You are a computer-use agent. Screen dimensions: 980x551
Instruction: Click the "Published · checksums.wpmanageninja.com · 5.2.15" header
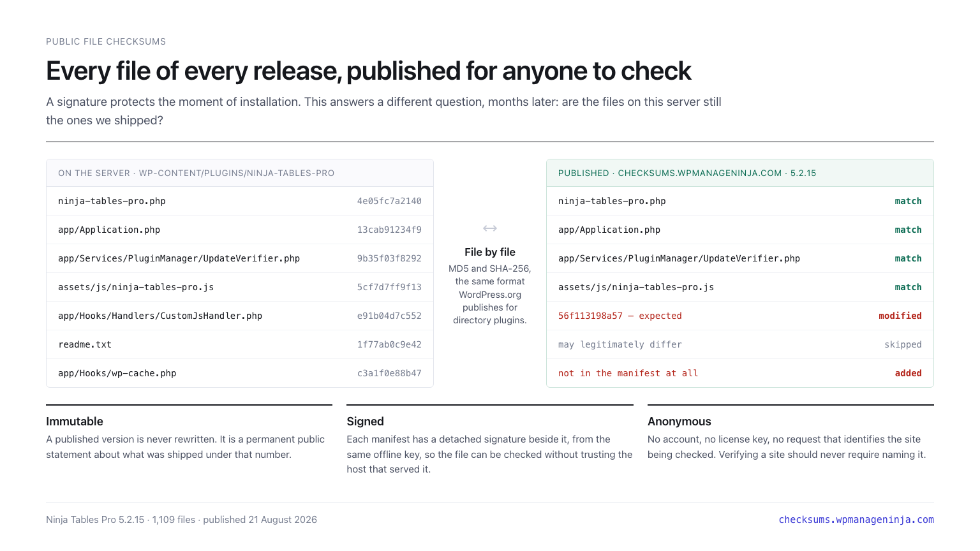(740, 173)
